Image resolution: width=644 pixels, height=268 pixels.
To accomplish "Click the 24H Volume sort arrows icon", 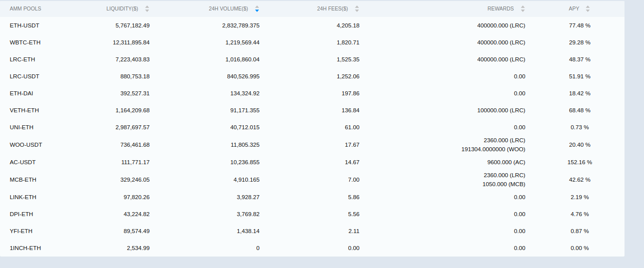I will (x=257, y=9).
